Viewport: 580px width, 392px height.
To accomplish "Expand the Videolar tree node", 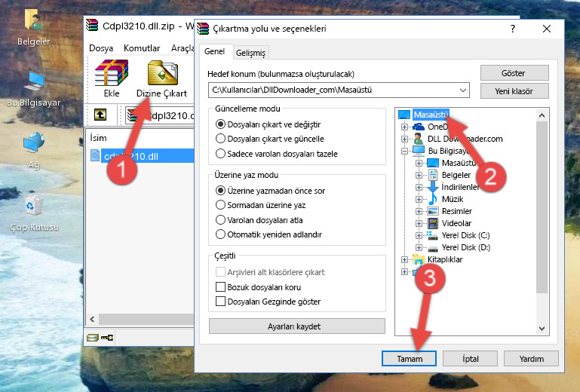I will click(x=419, y=223).
